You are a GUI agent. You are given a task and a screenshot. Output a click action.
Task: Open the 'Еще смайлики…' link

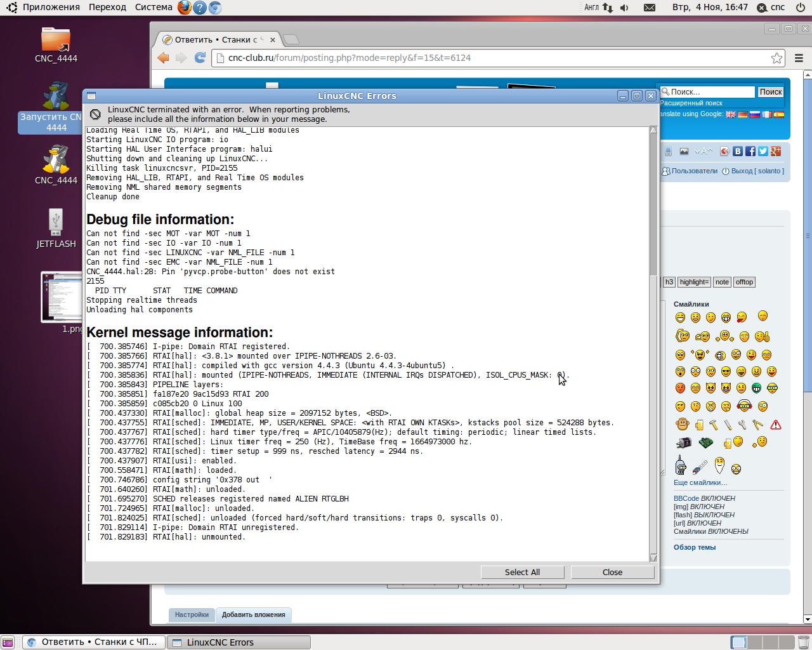click(700, 482)
